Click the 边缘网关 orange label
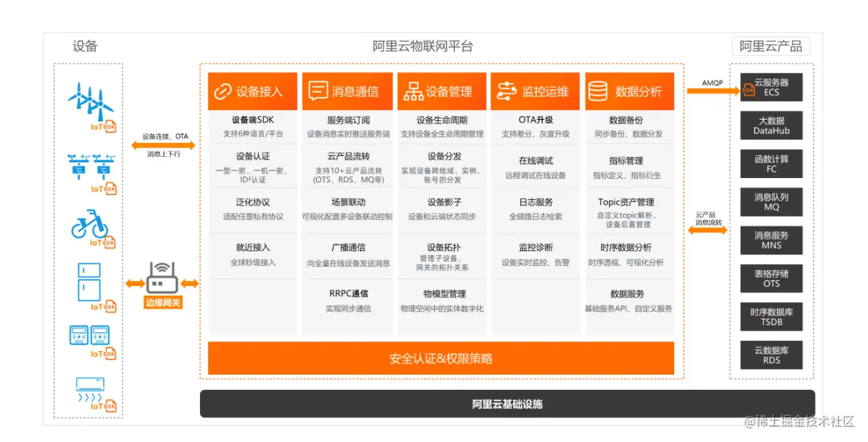The height and width of the screenshot is (442, 868). (x=163, y=302)
